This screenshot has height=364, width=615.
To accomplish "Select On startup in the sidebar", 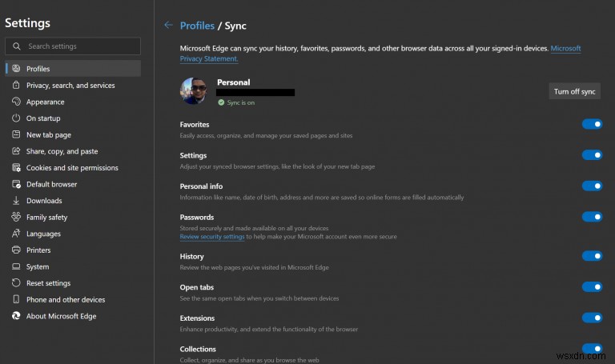I will pos(73,118).
